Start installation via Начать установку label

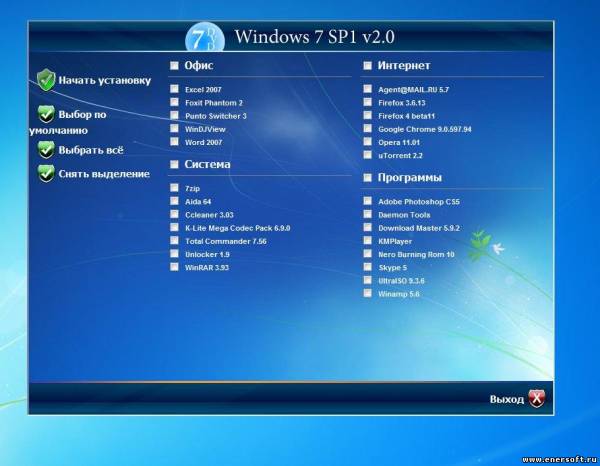pyautogui.click(x=104, y=81)
